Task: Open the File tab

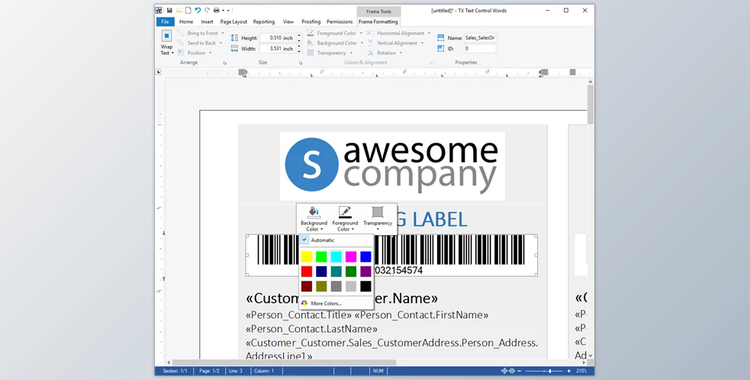Action: [165, 22]
